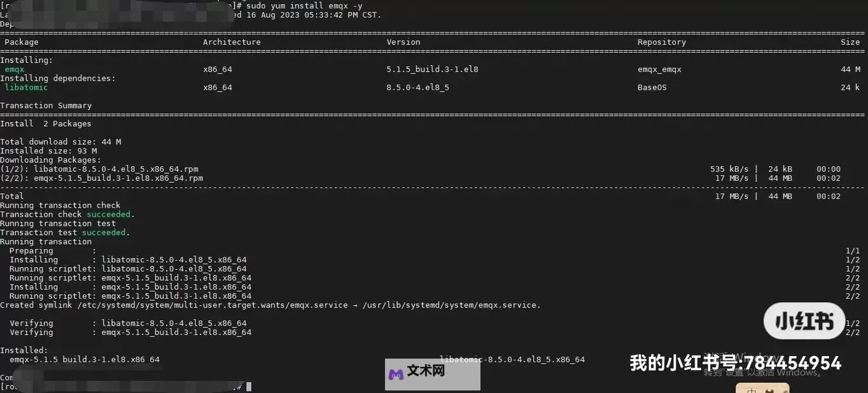Viewport: 868px width, 393px height.
Task: Click the 'Installing dependencies:' line
Action: (58, 78)
